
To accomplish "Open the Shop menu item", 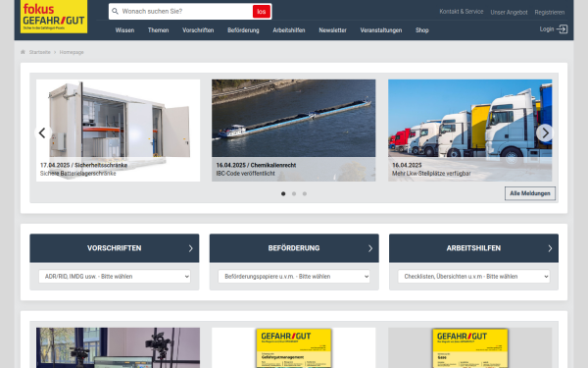I will [421, 30].
